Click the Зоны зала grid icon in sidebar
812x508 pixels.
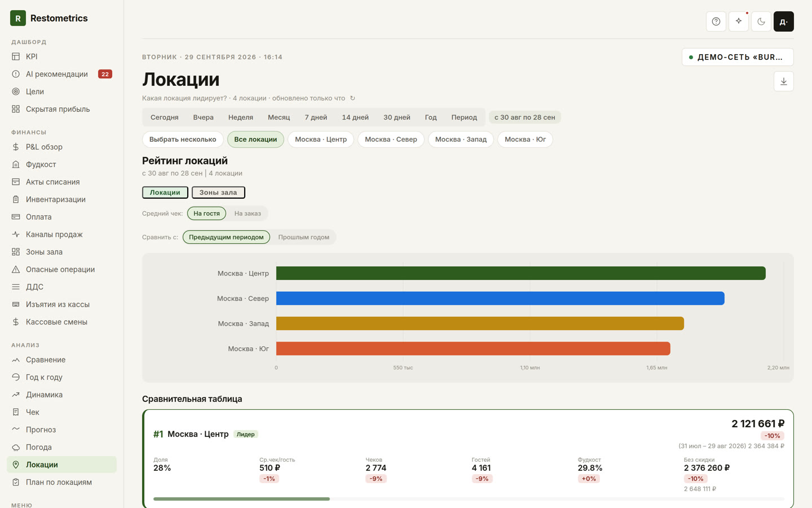(x=16, y=252)
